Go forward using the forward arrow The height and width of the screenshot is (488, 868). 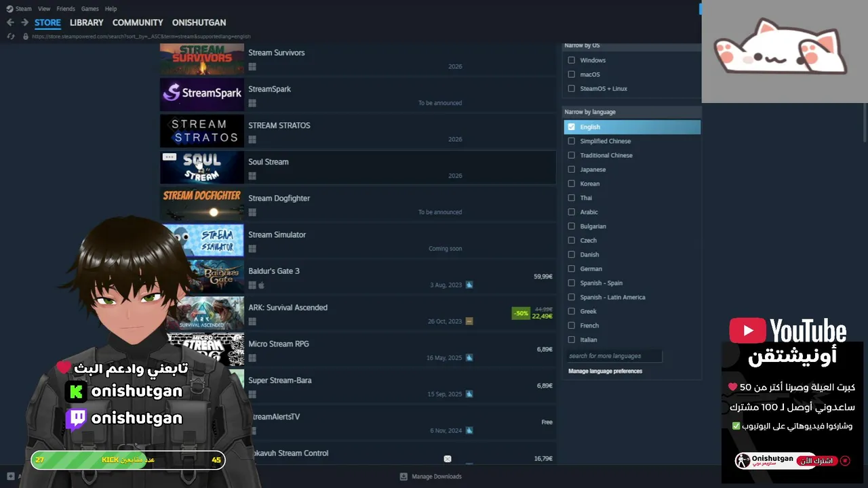(24, 22)
